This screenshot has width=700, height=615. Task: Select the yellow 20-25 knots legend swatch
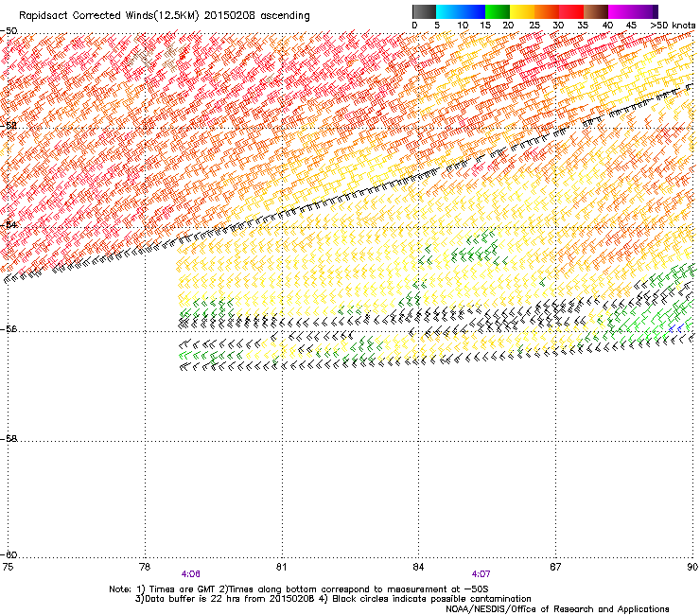click(522, 11)
